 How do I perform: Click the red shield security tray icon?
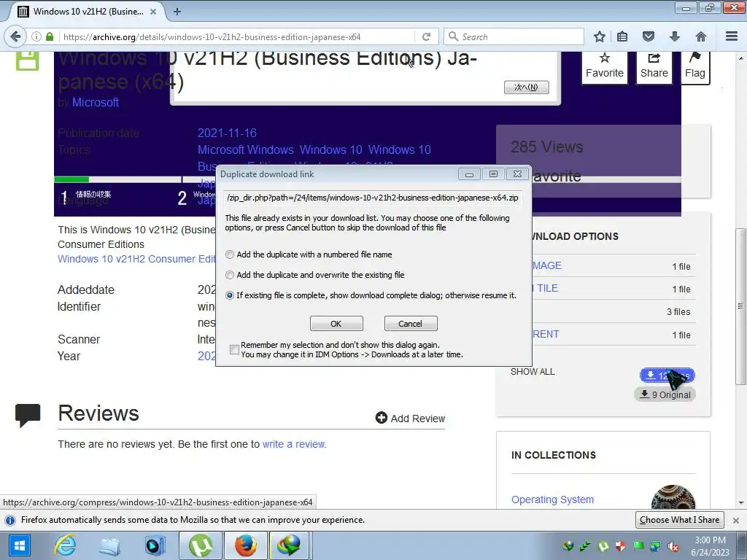[620, 546]
